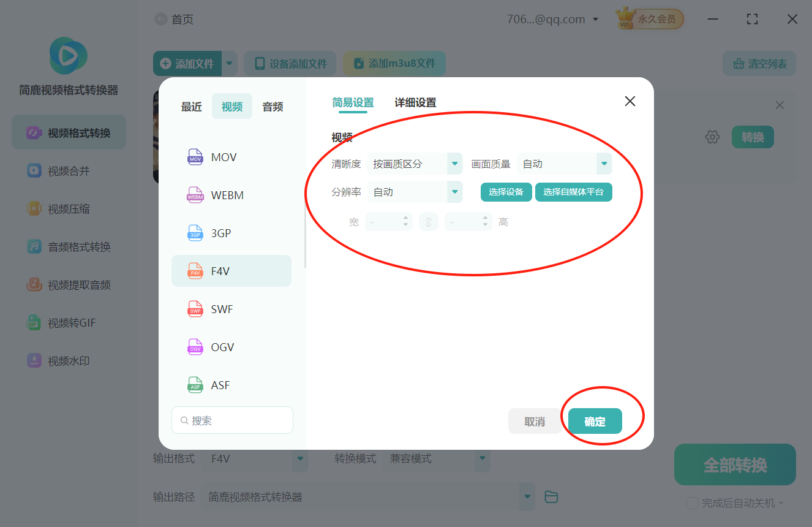This screenshot has height=527, width=812.
Task: Click inside the 搜索 search box
Action: coord(232,420)
